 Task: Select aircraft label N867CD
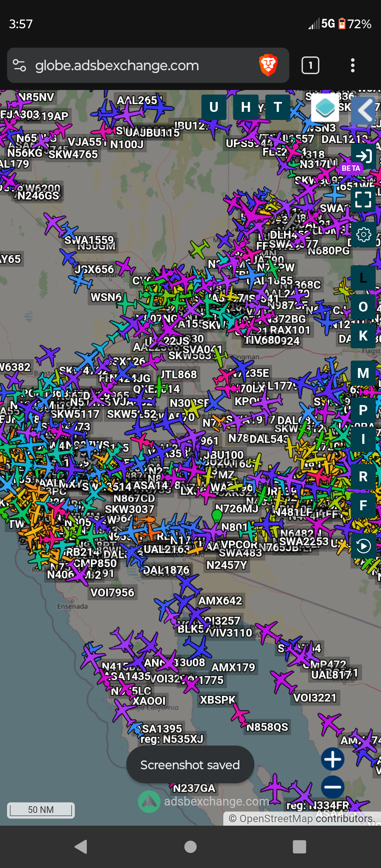coord(134,498)
